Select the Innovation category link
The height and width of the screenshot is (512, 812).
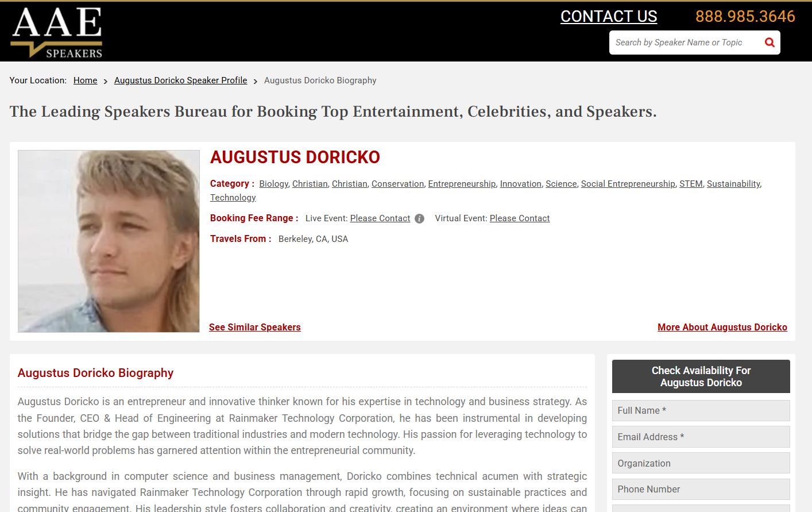pos(520,184)
